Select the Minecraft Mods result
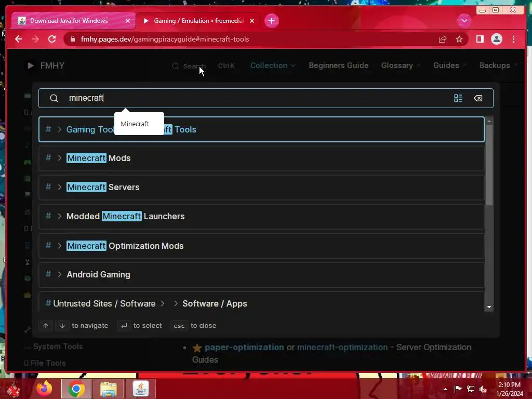The height and width of the screenshot is (399, 532). click(261, 158)
